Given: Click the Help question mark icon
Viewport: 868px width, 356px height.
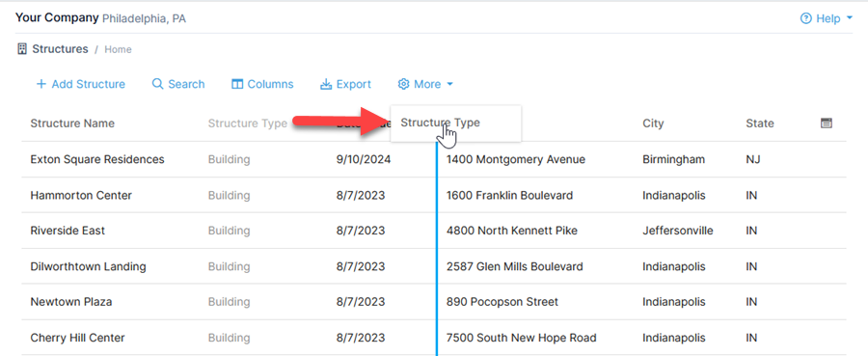Looking at the screenshot, I should (x=806, y=19).
